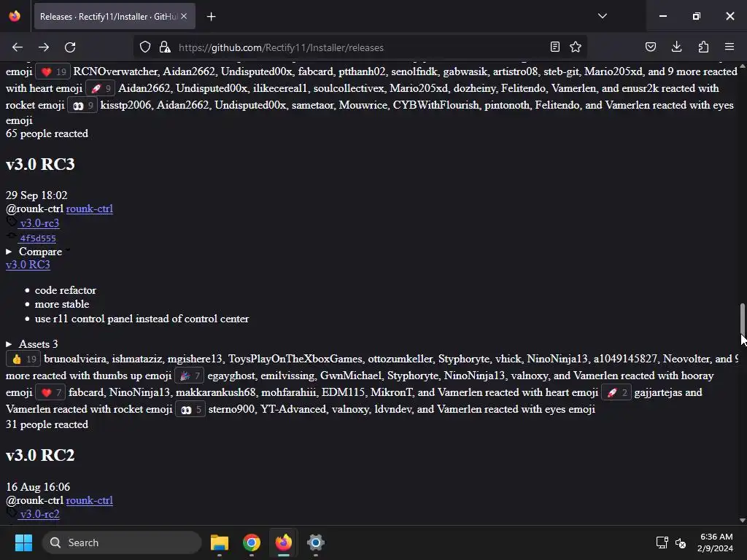Click heart reaction with count 19
The width and height of the screenshot is (747, 560).
pos(53,72)
